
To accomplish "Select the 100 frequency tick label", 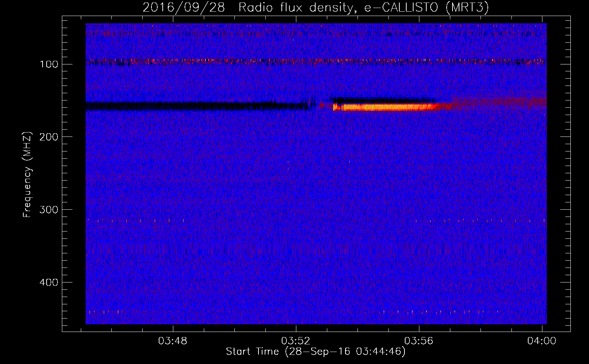I will point(49,64).
